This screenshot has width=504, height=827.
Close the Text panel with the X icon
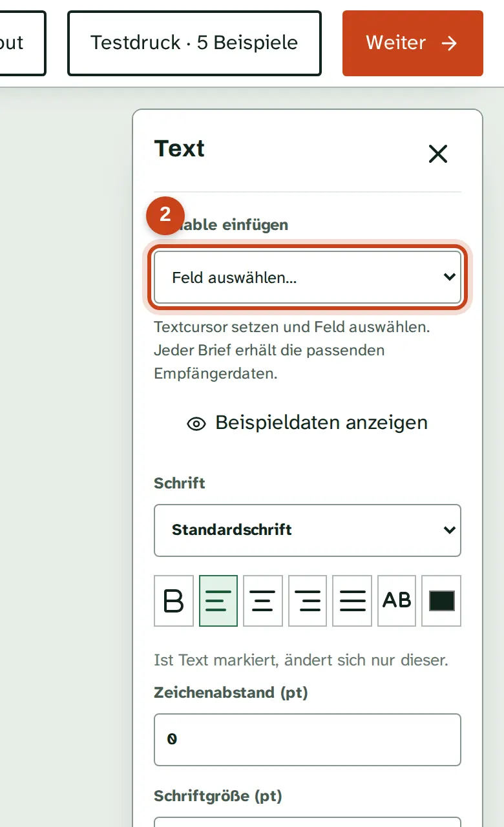(x=438, y=154)
